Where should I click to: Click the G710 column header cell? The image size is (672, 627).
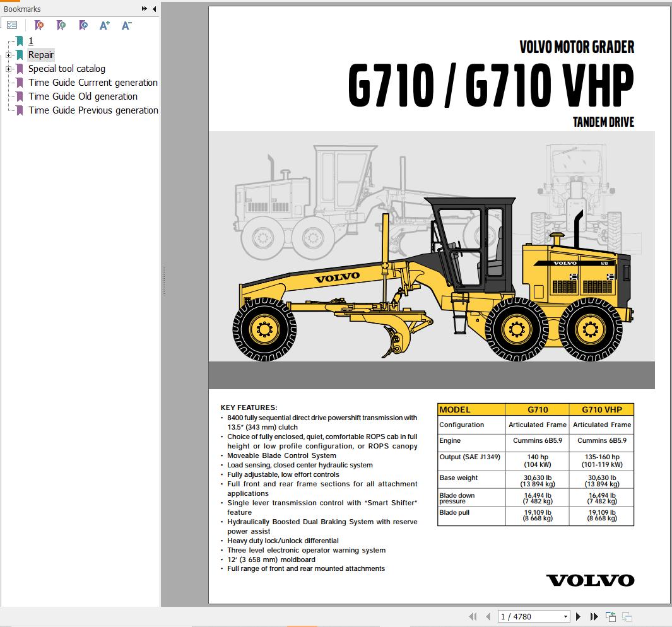pos(538,409)
